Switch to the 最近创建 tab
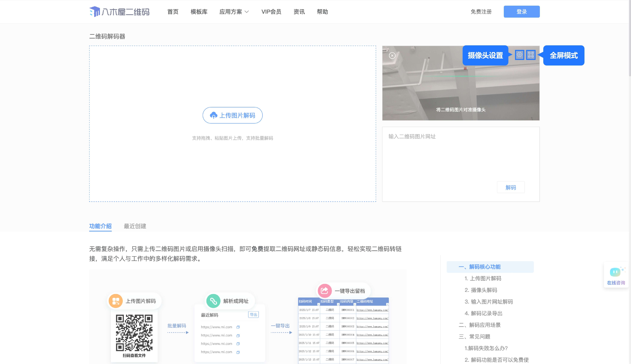The height and width of the screenshot is (364, 631). 135,226
